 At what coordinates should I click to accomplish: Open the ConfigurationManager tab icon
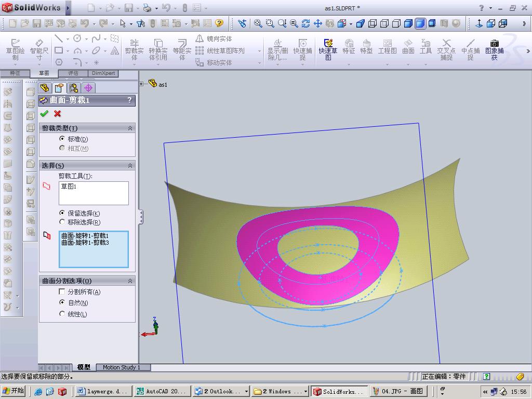(74, 88)
